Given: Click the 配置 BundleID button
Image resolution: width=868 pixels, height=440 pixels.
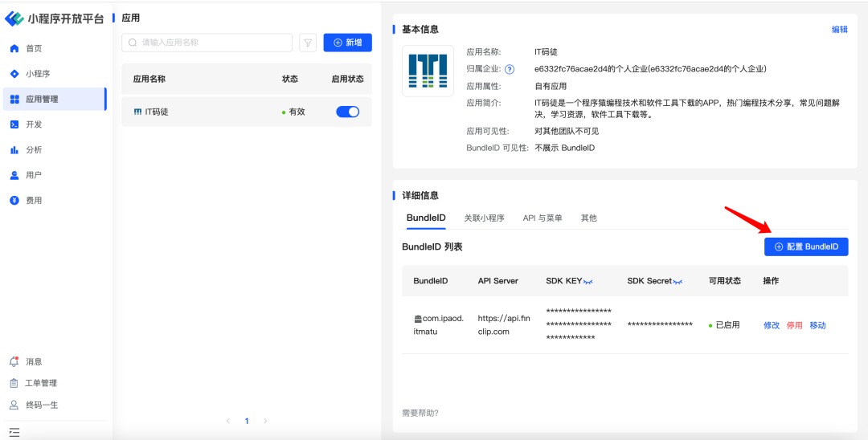Looking at the screenshot, I should 805,246.
